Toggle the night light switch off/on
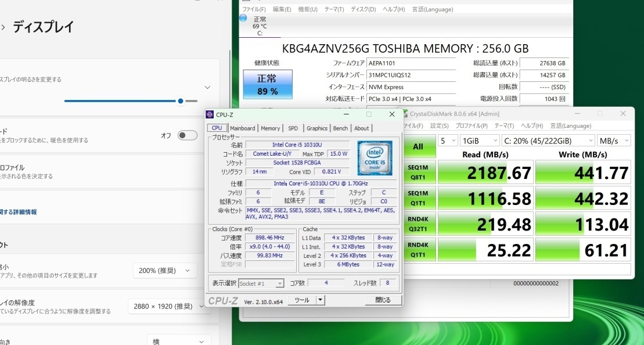Screen dimensions: 644x345 coord(188,135)
